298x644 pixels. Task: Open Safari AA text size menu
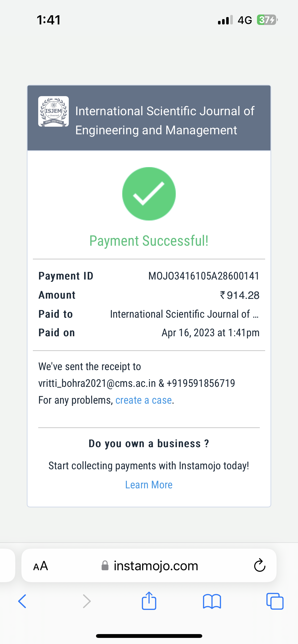40,566
